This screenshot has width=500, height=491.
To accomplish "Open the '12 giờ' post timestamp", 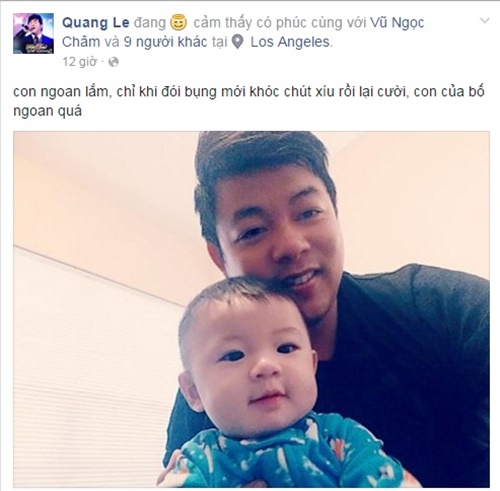I will pos(80,62).
